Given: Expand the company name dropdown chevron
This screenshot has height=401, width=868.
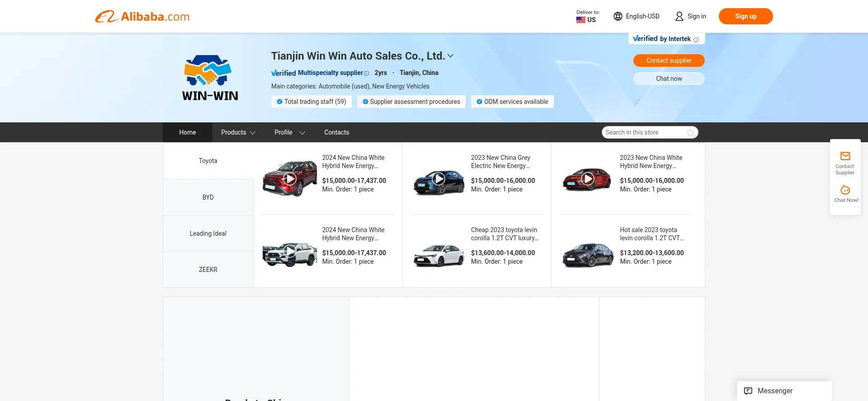Looking at the screenshot, I should click(450, 56).
